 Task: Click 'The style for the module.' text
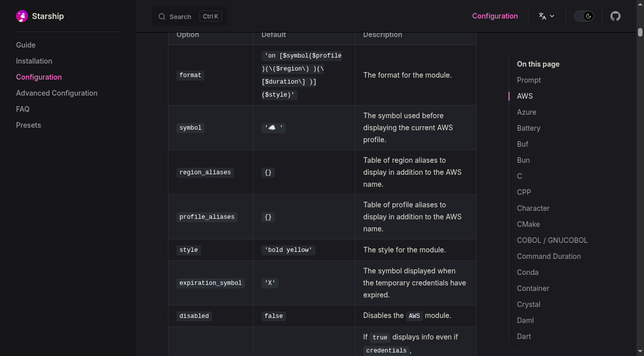point(404,250)
